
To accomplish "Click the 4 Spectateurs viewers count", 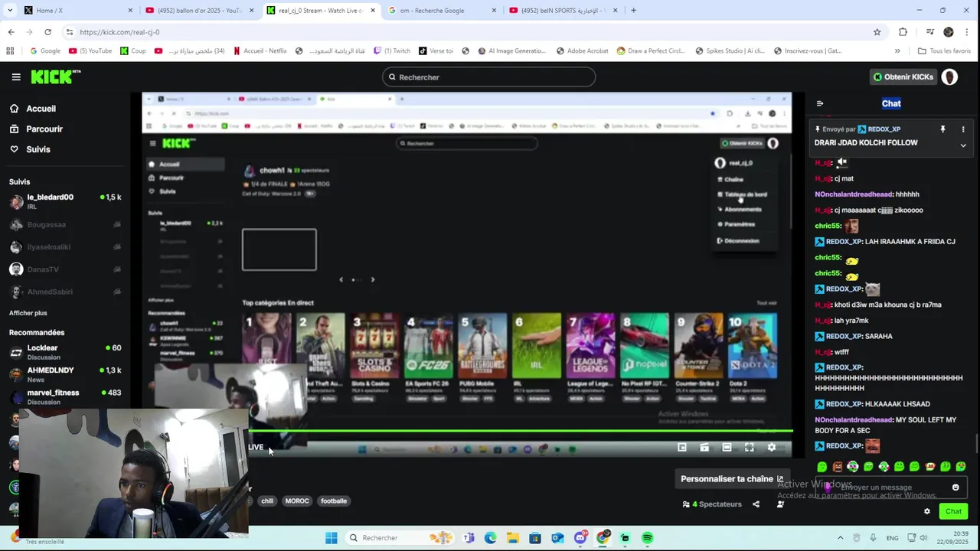I will [x=712, y=504].
